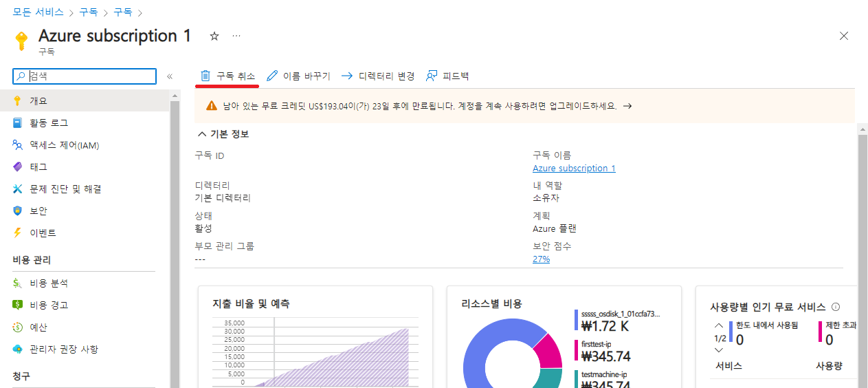
Task: Open 개요 in the sidebar menu
Action: tap(85, 101)
